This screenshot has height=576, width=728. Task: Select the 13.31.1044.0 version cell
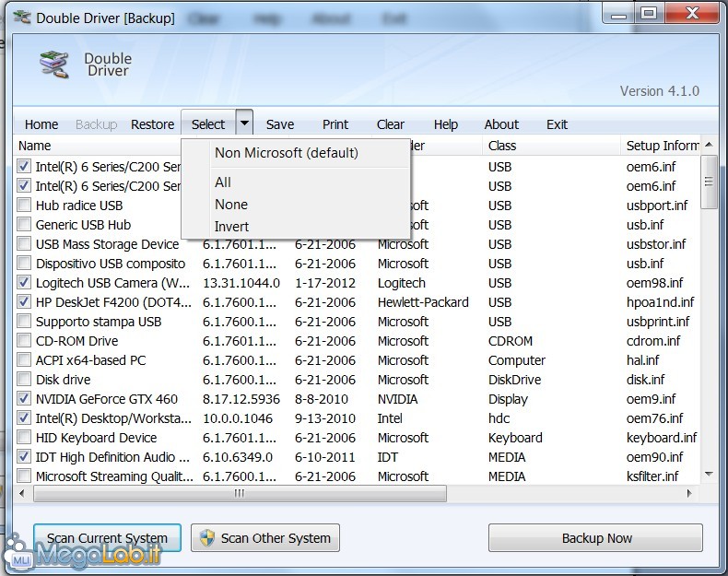point(241,283)
